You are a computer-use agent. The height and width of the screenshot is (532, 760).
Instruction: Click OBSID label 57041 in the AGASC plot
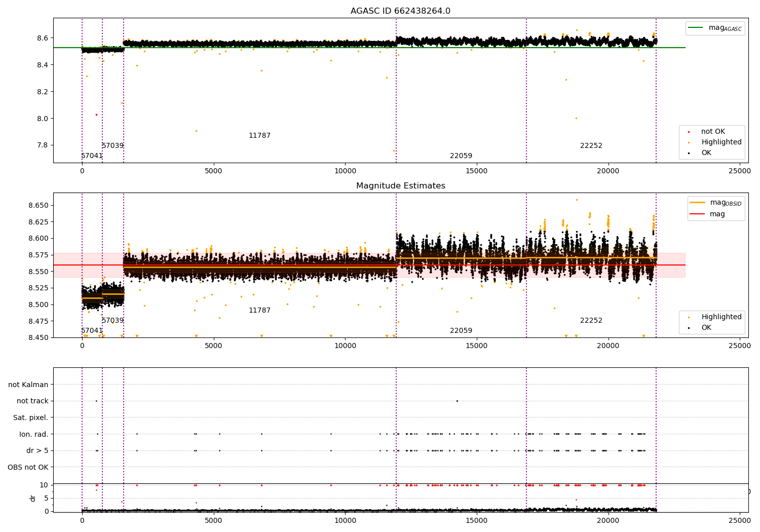pos(92,156)
